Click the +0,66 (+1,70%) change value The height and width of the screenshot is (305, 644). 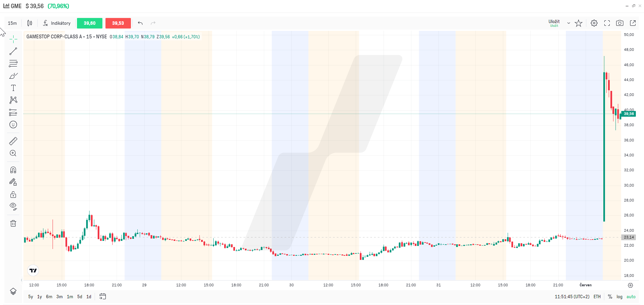[x=186, y=37]
